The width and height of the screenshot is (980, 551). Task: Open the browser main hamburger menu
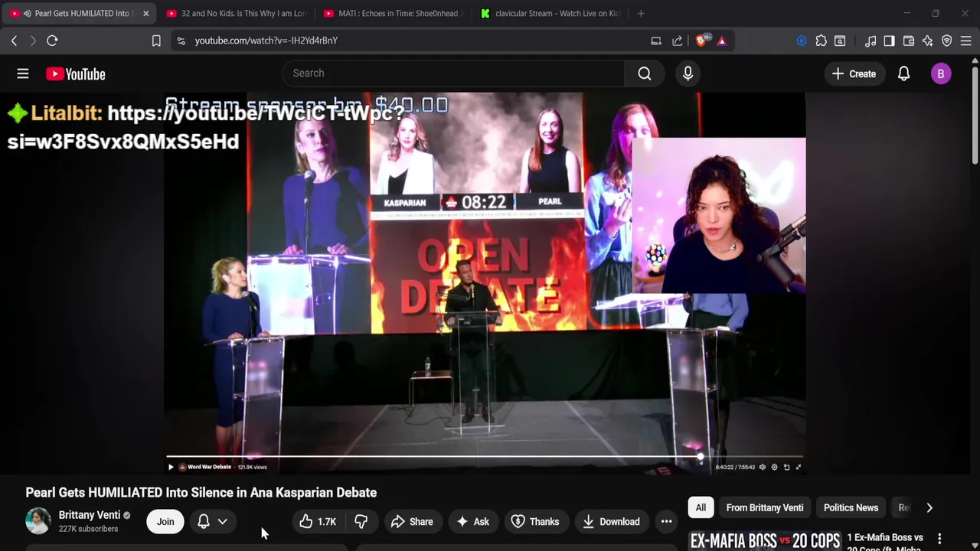click(966, 41)
